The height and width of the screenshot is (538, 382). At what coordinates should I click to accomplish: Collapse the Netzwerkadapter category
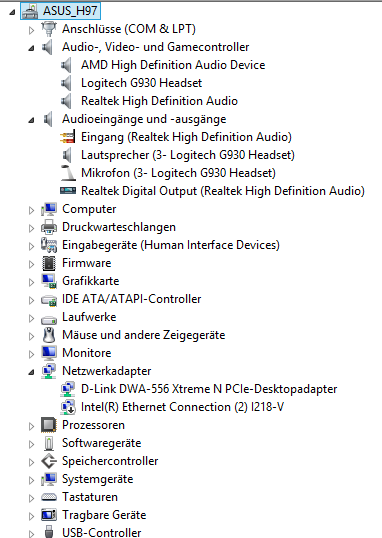pyautogui.click(x=31, y=372)
